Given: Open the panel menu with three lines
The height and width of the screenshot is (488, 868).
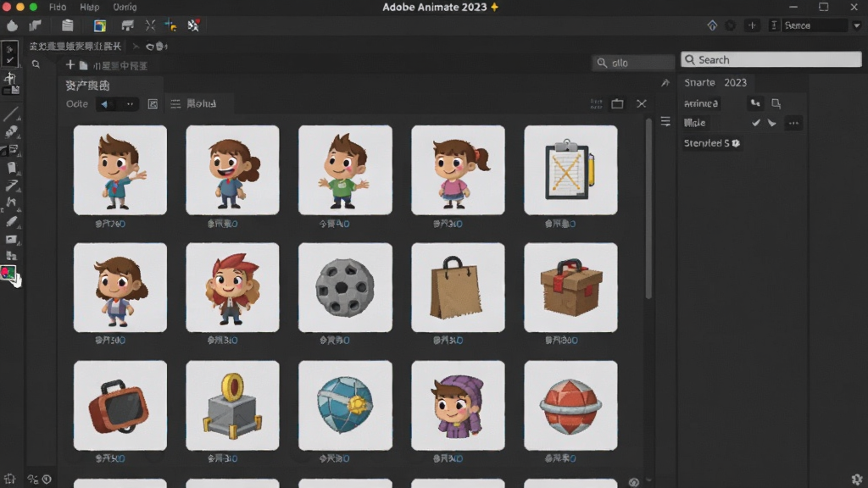Looking at the screenshot, I should point(665,121).
